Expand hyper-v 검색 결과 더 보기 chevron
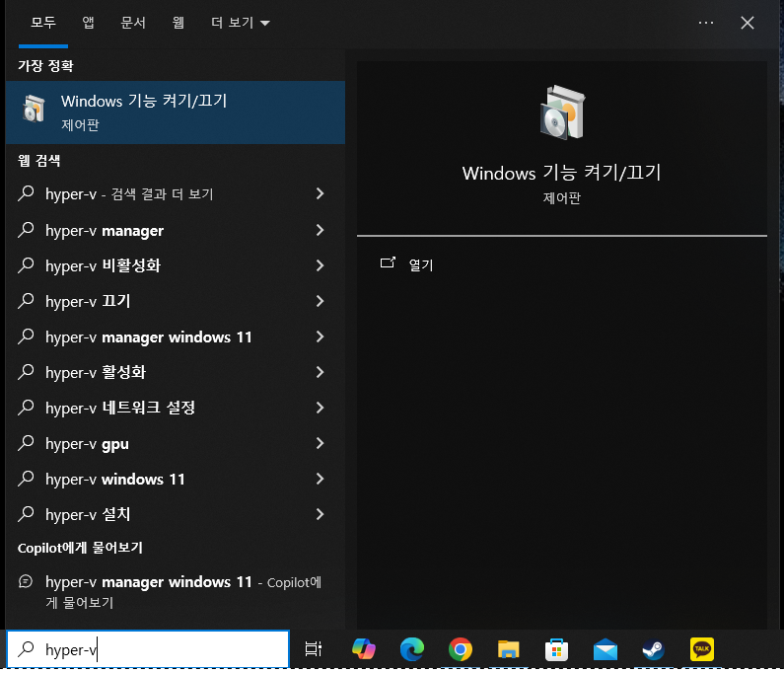 pyautogui.click(x=320, y=193)
